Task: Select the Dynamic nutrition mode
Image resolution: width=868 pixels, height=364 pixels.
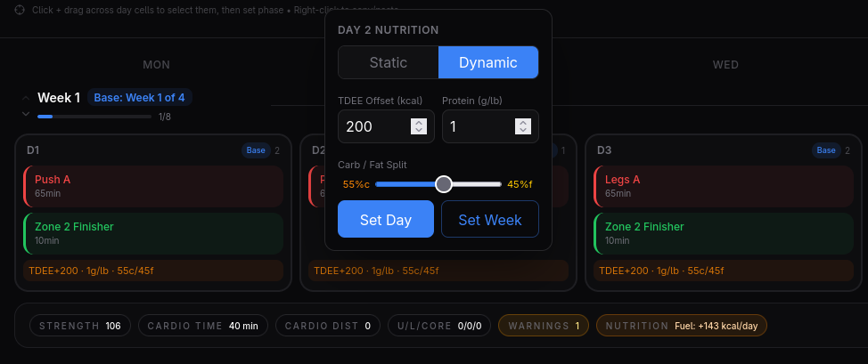Action: (488, 62)
